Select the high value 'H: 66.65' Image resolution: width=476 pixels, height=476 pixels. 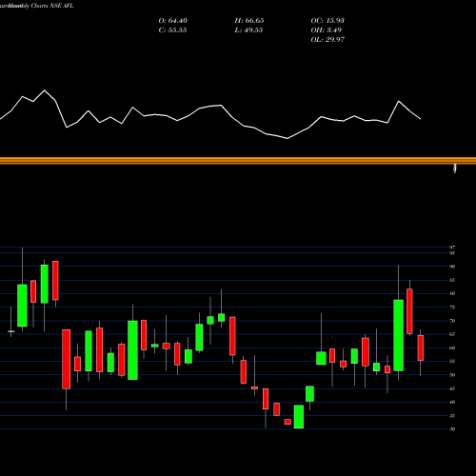pos(249,21)
